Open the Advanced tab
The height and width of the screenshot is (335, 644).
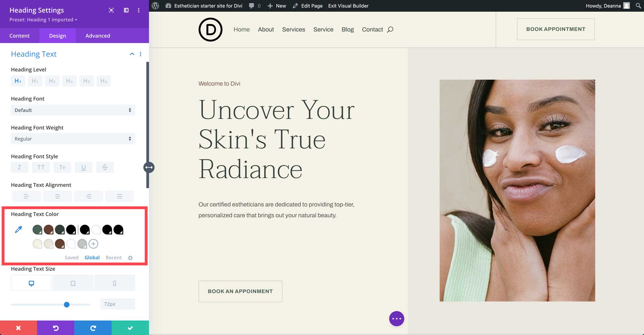97,35
